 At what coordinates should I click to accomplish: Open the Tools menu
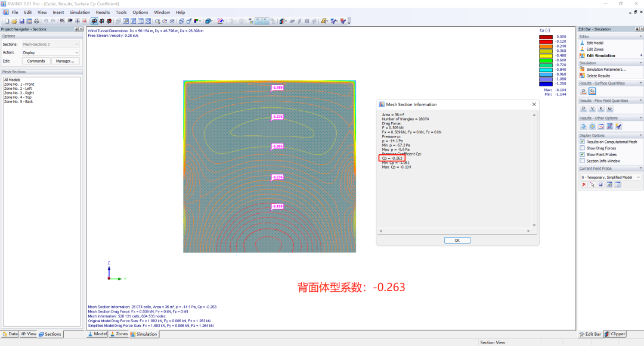tap(121, 13)
